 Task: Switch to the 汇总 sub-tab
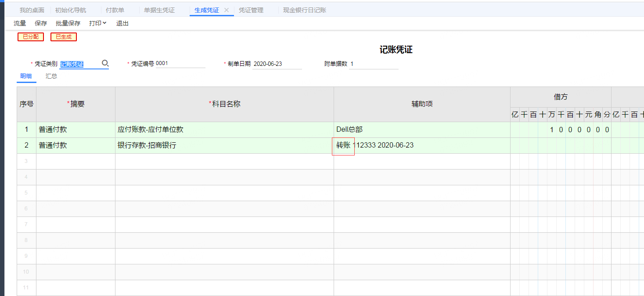pos(51,76)
